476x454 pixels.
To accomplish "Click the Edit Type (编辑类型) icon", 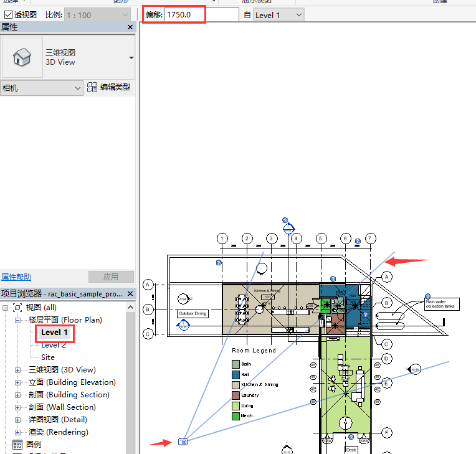I will (x=92, y=88).
